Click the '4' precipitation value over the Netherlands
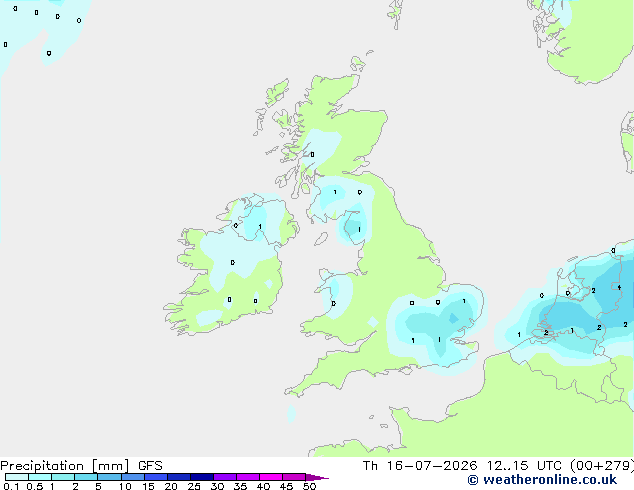 (x=619, y=287)
